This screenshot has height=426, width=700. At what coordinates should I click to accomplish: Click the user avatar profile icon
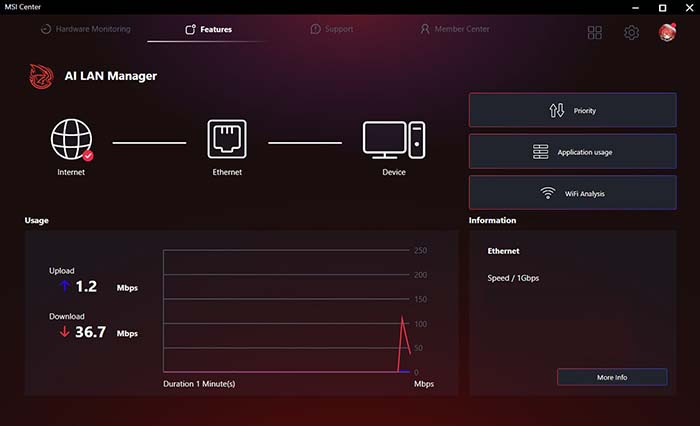click(x=668, y=33)
